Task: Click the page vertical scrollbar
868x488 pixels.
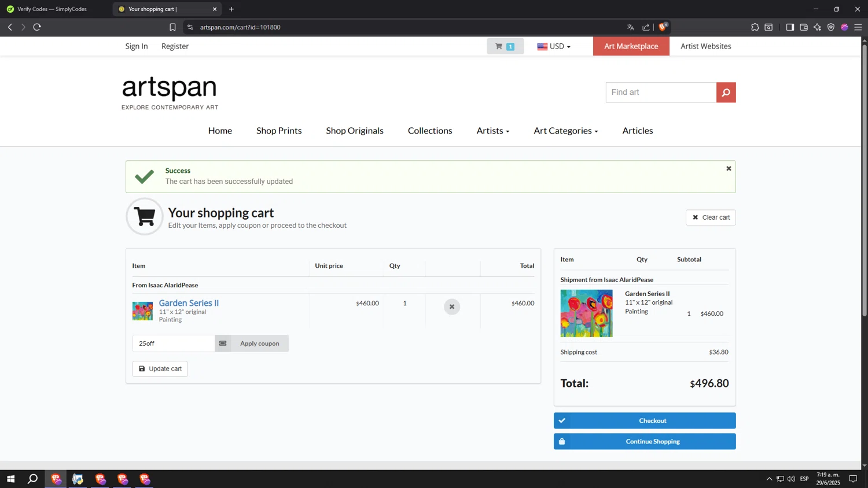Action: [x=865, y=179]
